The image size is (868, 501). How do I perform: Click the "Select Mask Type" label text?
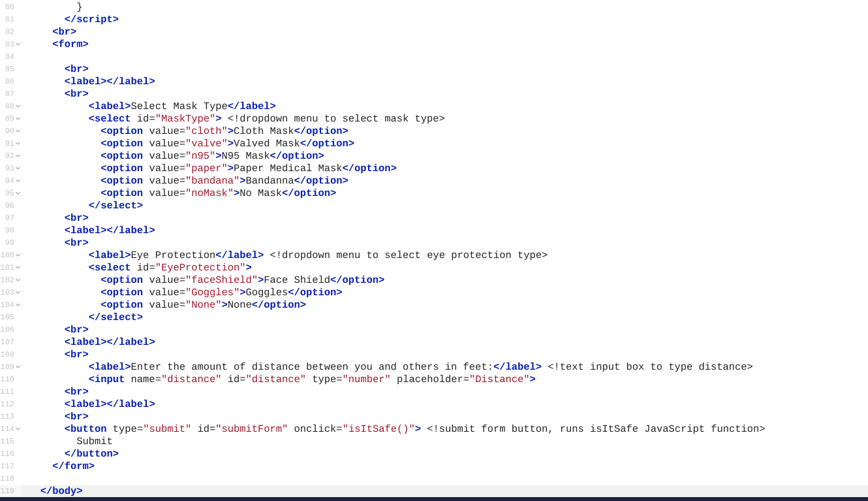click(179, 106)
